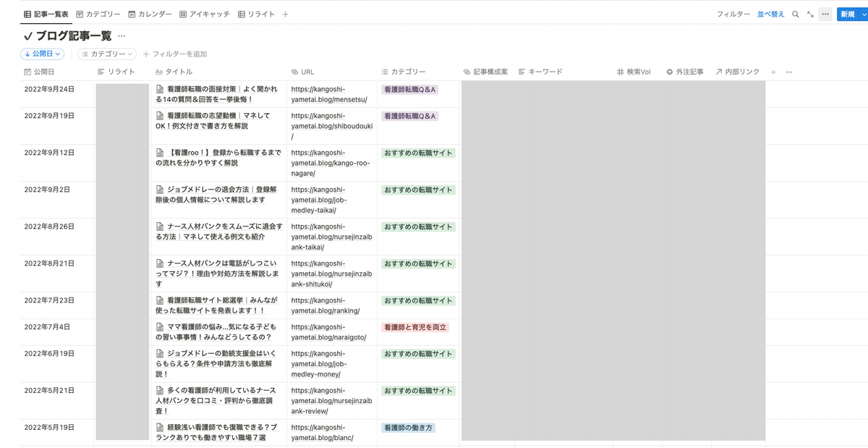
Task: Select the date 2022年9月2日 cell
Action: coord(56,200)
